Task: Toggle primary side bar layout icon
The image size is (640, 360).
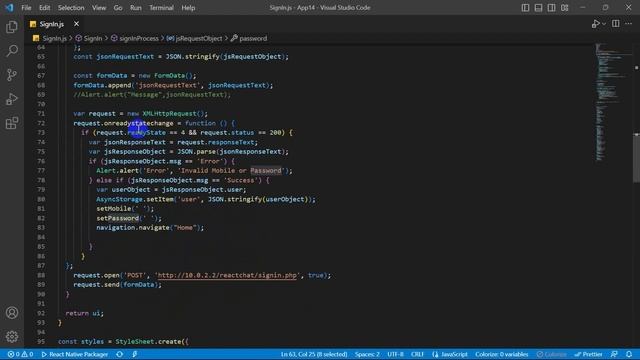Action: click(x=525, y=7)
